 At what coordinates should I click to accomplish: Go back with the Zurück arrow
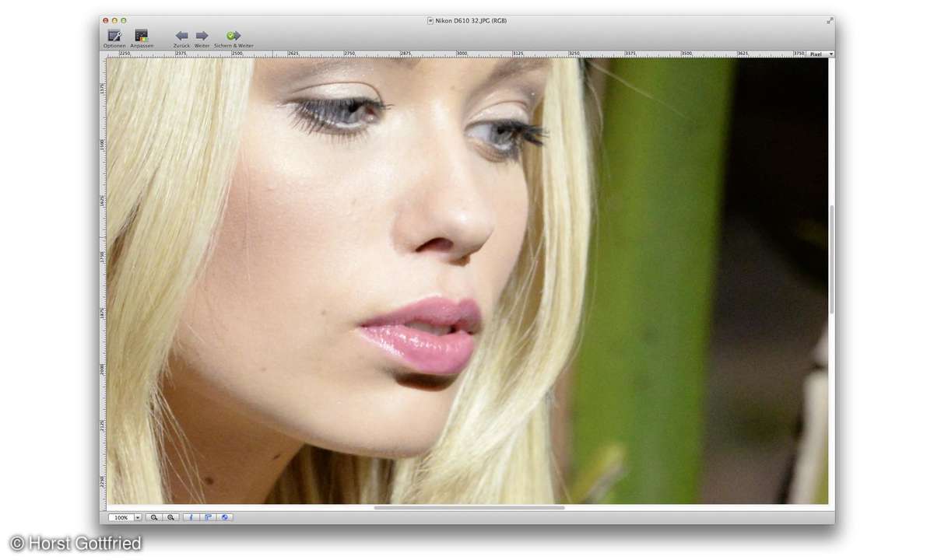[181, 36]
